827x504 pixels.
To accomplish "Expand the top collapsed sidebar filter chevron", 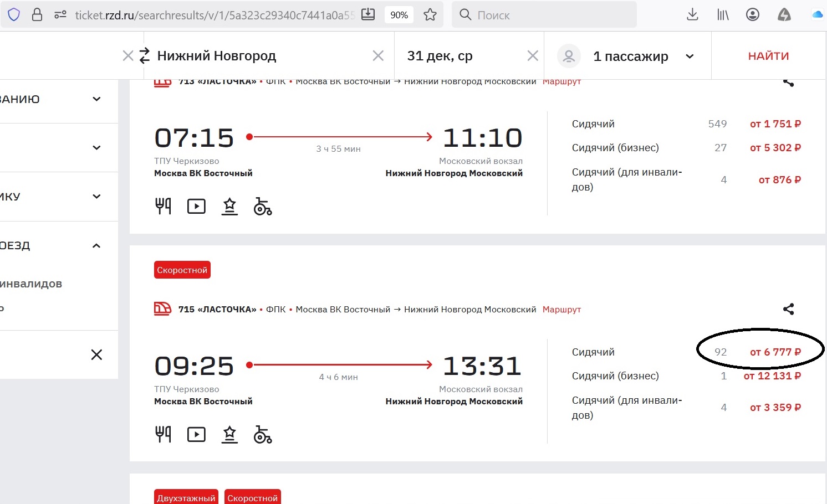I will 96,99.
